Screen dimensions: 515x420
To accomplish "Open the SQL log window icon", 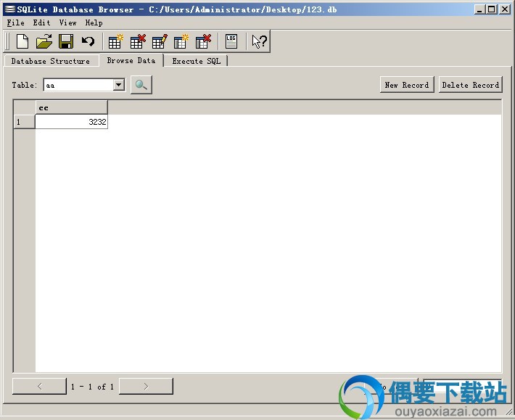I will pos(231,41).
